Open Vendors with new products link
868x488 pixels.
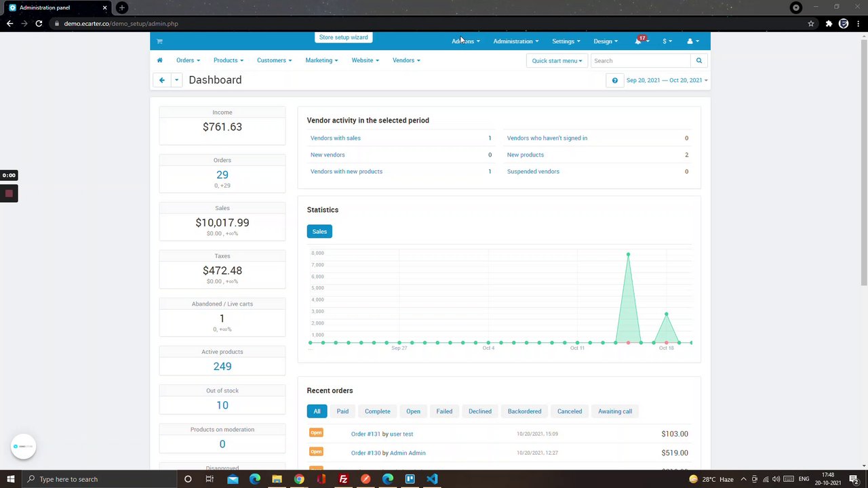(x=347, y=171)
